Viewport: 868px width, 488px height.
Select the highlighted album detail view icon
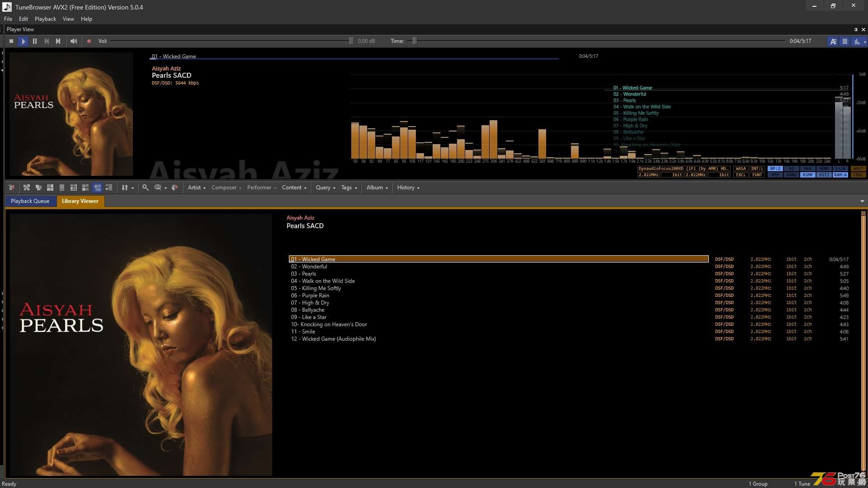pyautogui.click(x=97, y=188)
